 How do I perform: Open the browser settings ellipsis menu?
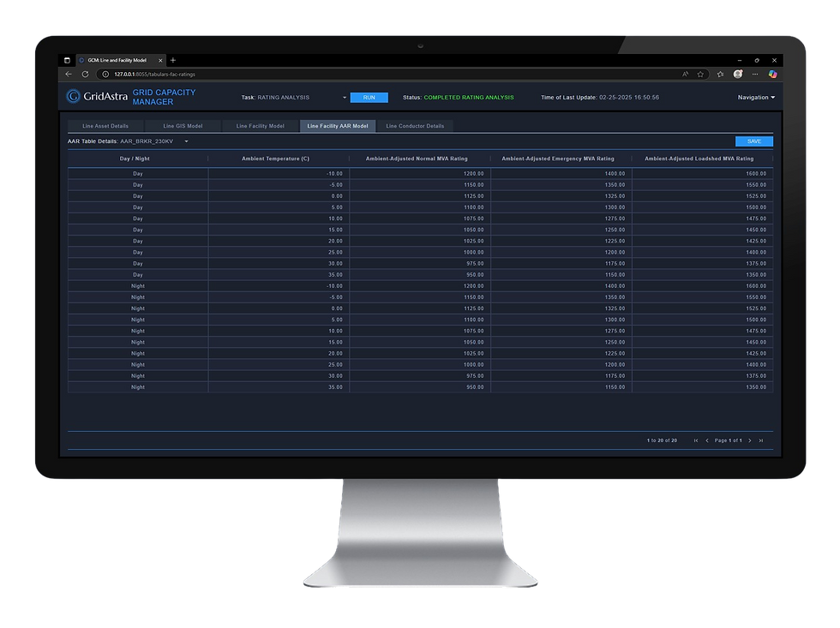pyautogui.click(x=755, y=75)
